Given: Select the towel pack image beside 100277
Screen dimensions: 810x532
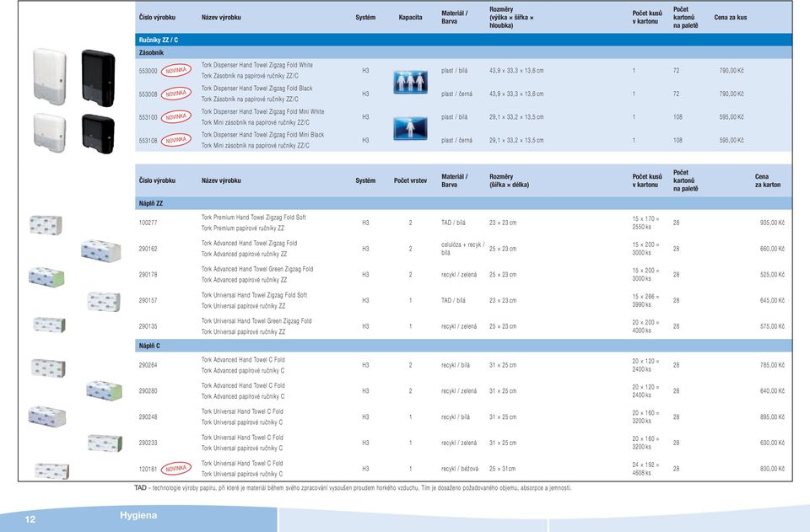Looking at the screenshot, I should pos(46,225).
